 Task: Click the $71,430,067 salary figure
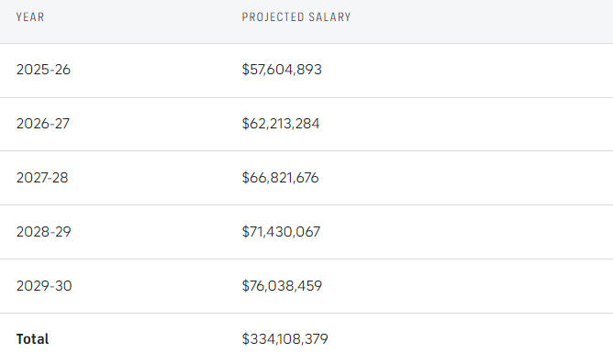pos(281,232)
